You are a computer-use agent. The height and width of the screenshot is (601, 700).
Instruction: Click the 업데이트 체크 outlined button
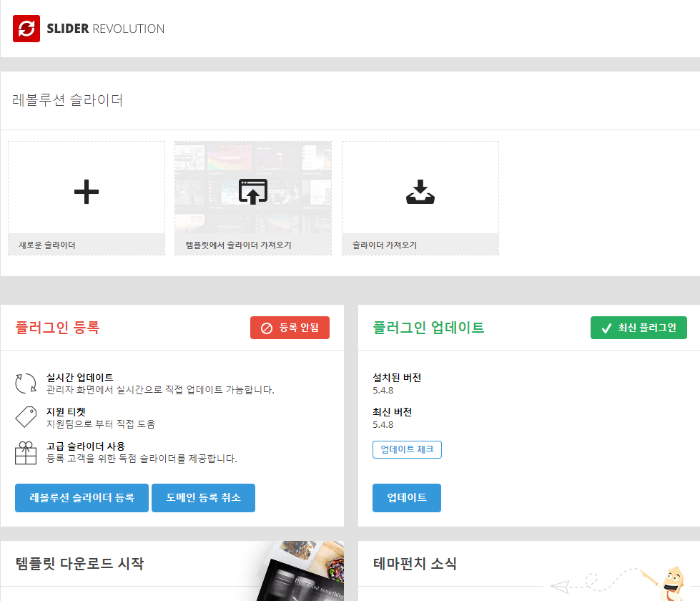(407, 449)
